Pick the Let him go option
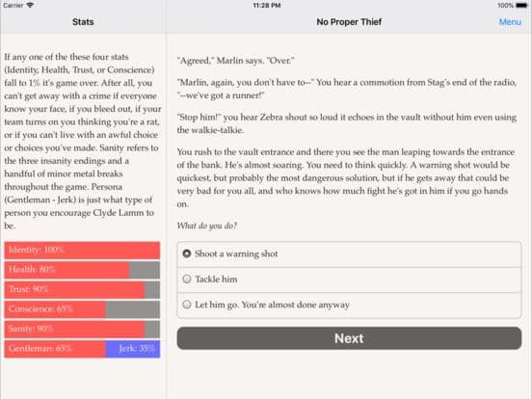This screenshot has width=532, height=399. coord(349,305)
